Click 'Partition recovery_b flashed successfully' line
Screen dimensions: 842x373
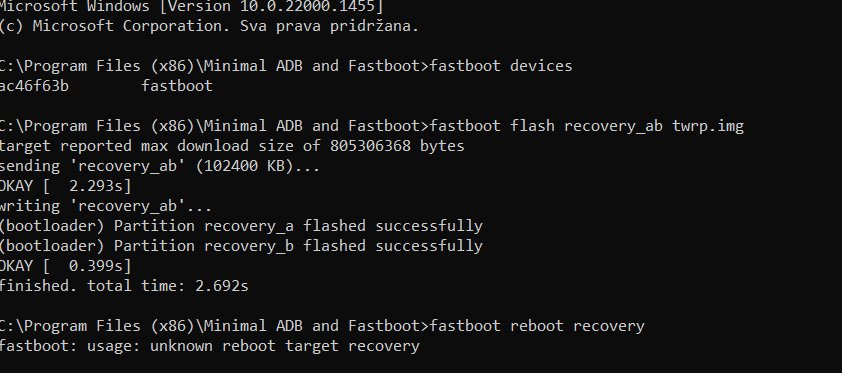click(241, 246)
